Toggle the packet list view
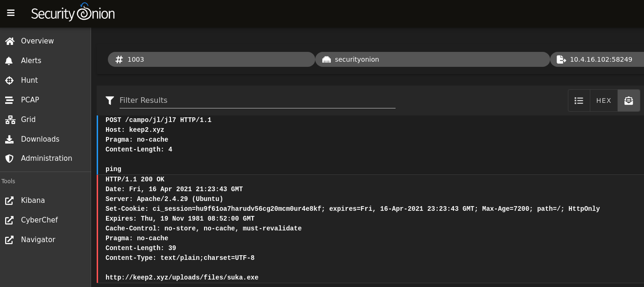The image size is (644, 287). 579,100
